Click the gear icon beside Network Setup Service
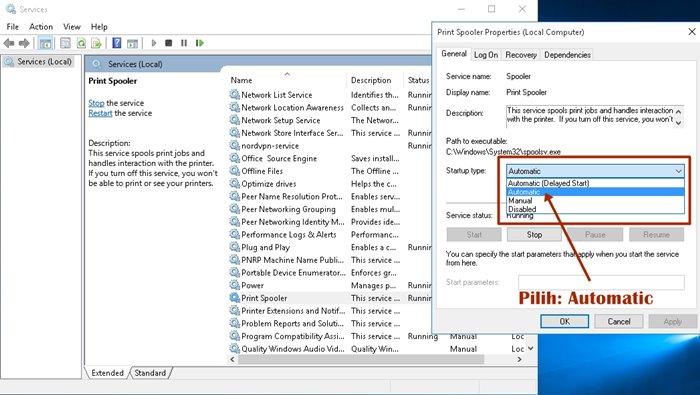Image resolution: width=700 pixels, height=395 pixels. click(234, 120)
